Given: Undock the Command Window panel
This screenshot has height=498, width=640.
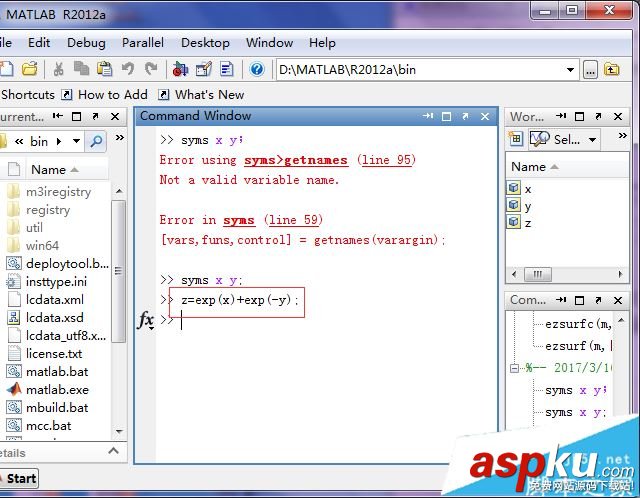Looking at the screenshot, I should tap(465, 116).
